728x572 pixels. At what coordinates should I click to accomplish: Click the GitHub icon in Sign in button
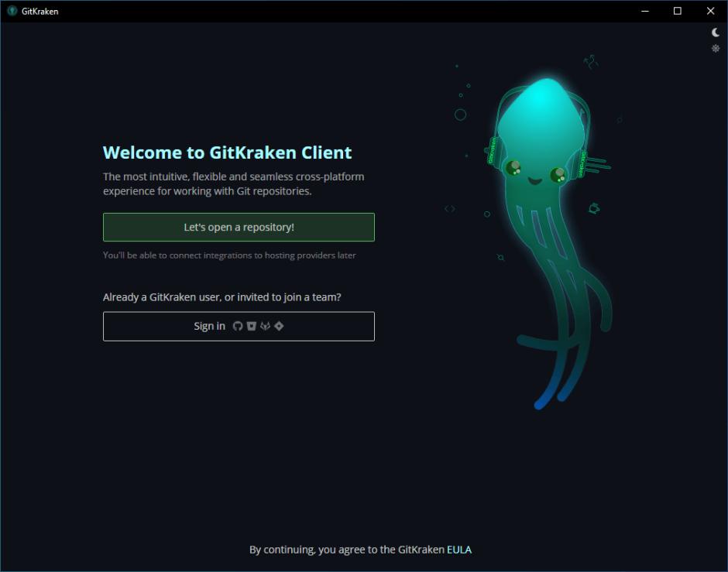238,326
